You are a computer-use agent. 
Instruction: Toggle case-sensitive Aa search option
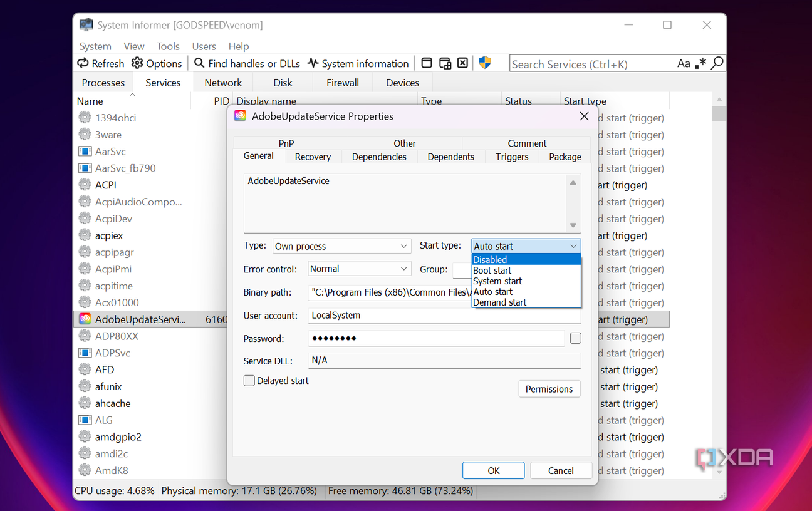click(684, 63)
